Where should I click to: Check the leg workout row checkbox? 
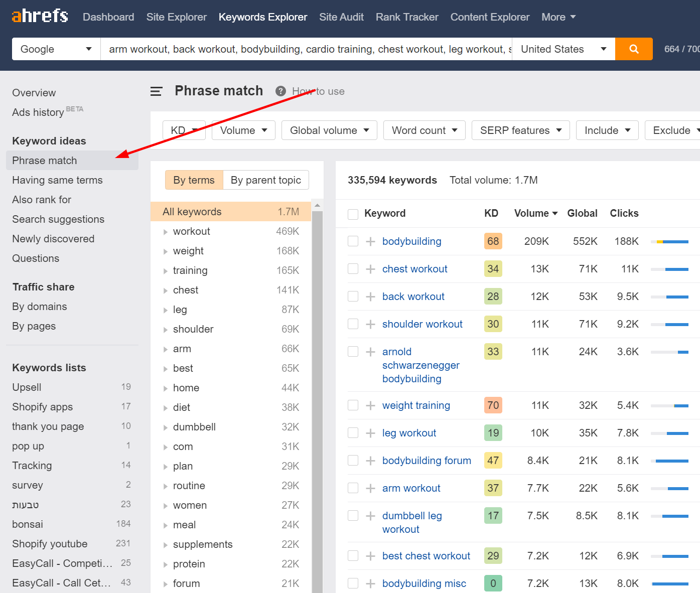click(353, 433)
